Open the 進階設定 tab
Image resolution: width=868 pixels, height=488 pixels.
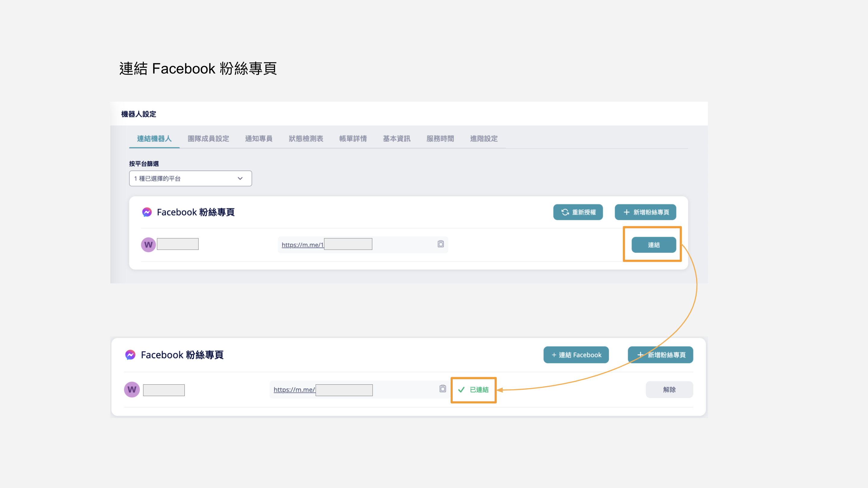click(483, 139)
